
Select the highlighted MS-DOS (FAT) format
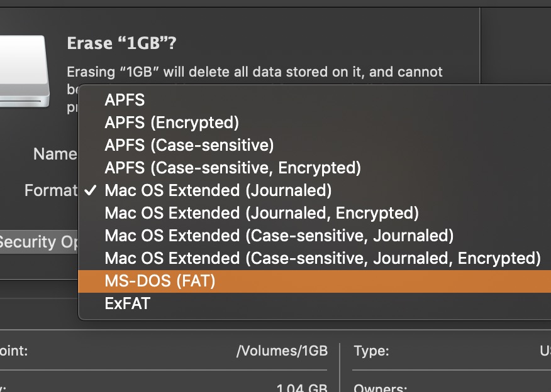[160, 281]
